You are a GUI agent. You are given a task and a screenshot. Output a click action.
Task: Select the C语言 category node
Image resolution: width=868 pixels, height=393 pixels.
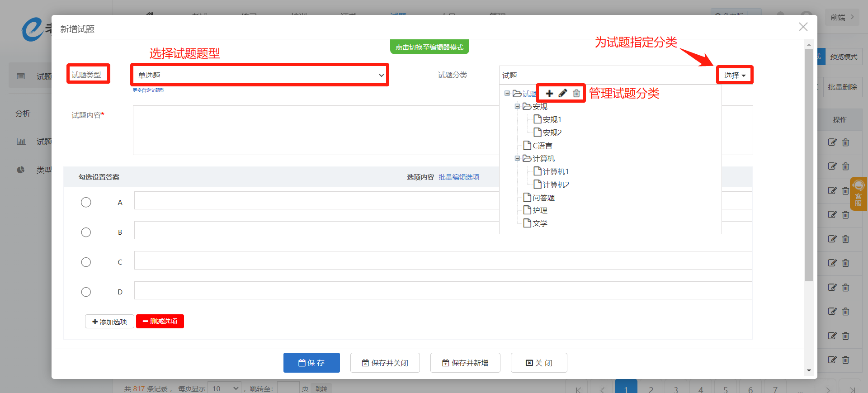pyautogui.click(x=542, y=146)
